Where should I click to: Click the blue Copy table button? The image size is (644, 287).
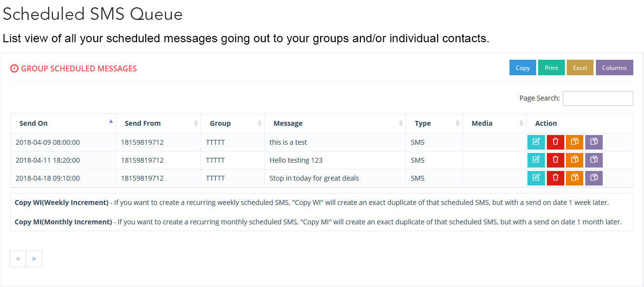[x=523, y=68]
